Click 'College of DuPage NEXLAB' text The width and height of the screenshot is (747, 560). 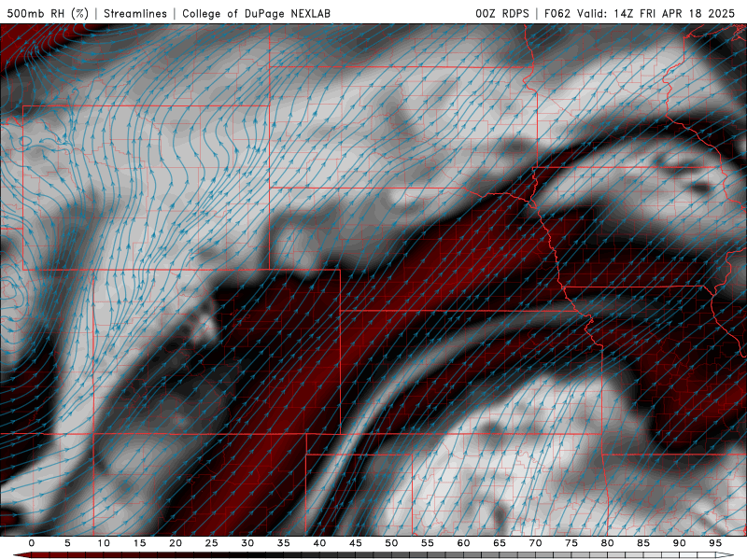coord(256,13)
